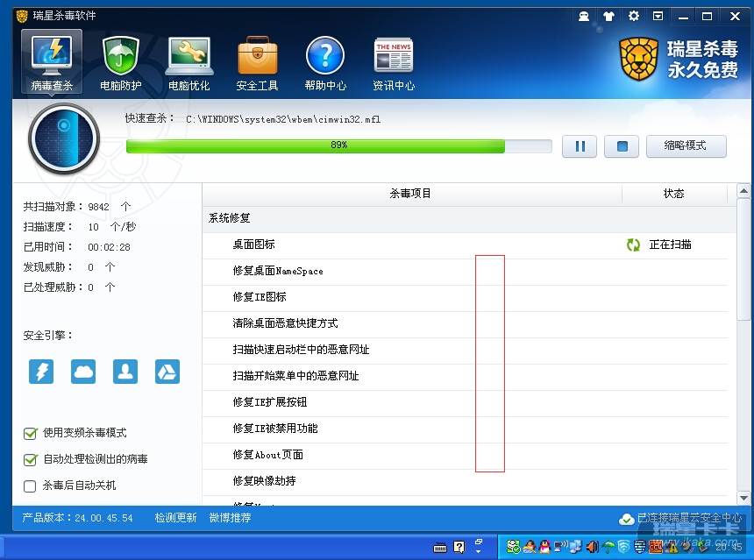Switch to the 电脑防护 protection tab
This screenshot has height=560, width=754.
(x=121, y=64)
